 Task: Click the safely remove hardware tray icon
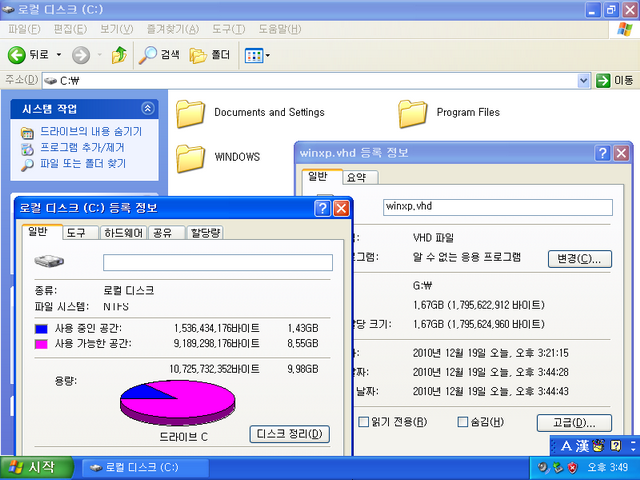(x=558, y=468)
